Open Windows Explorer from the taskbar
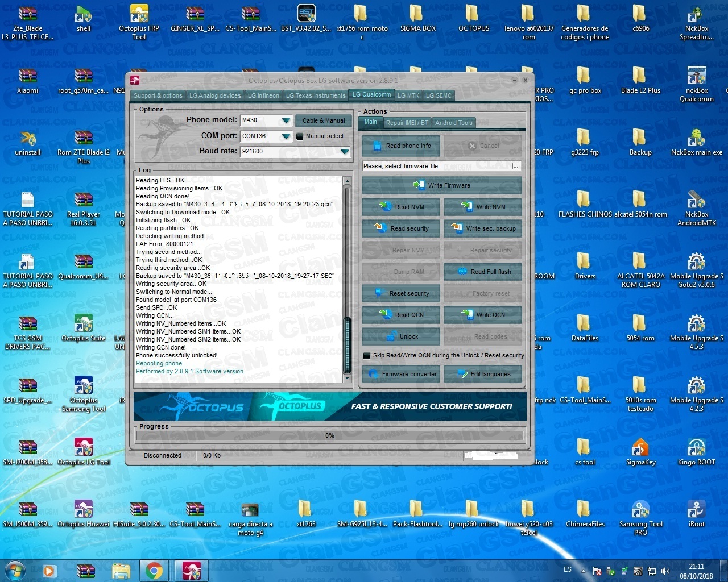 (x=121, y=571)
